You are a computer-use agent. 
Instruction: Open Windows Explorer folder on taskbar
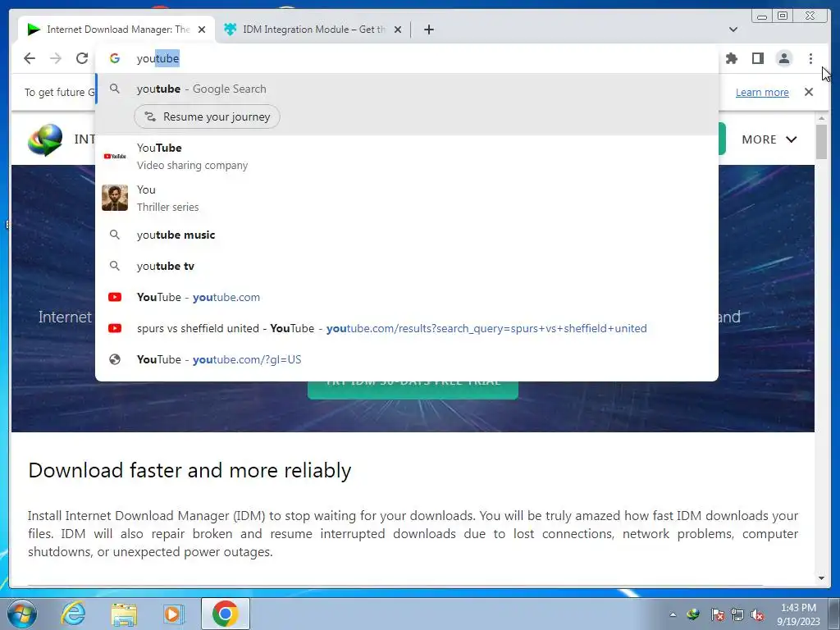(x=124, y=614)
